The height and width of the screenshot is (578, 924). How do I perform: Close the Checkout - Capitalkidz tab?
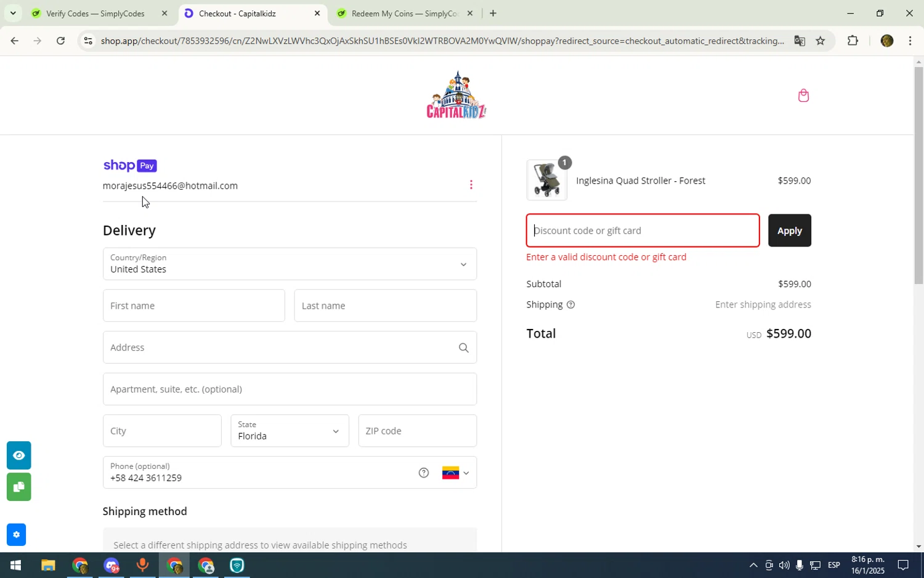click(x=317, y=13)
